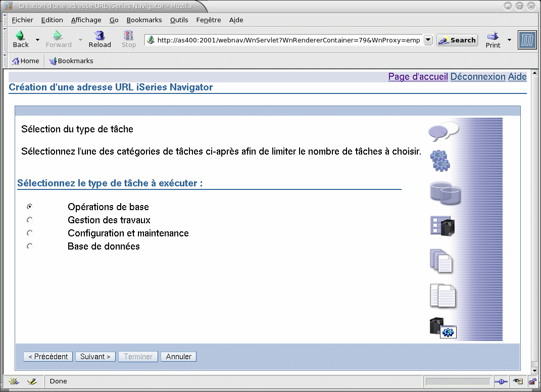Click the Print icon

point(493,35)
